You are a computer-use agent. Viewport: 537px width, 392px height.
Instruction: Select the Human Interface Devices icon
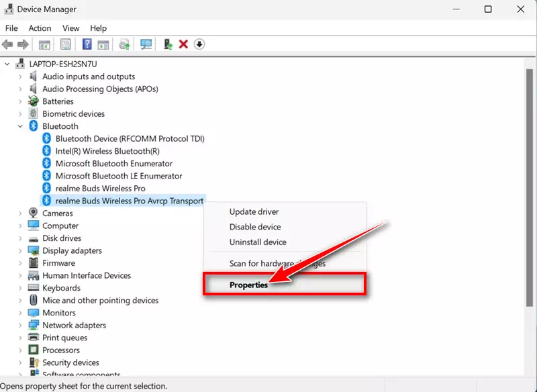point(33,275)
